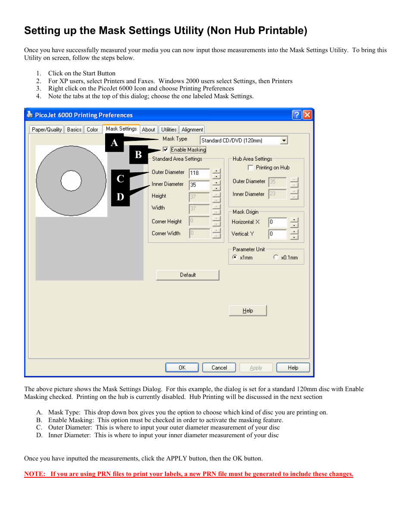Click the bottom-row Help button
The image size is (411, 532).
coord(293,367)
